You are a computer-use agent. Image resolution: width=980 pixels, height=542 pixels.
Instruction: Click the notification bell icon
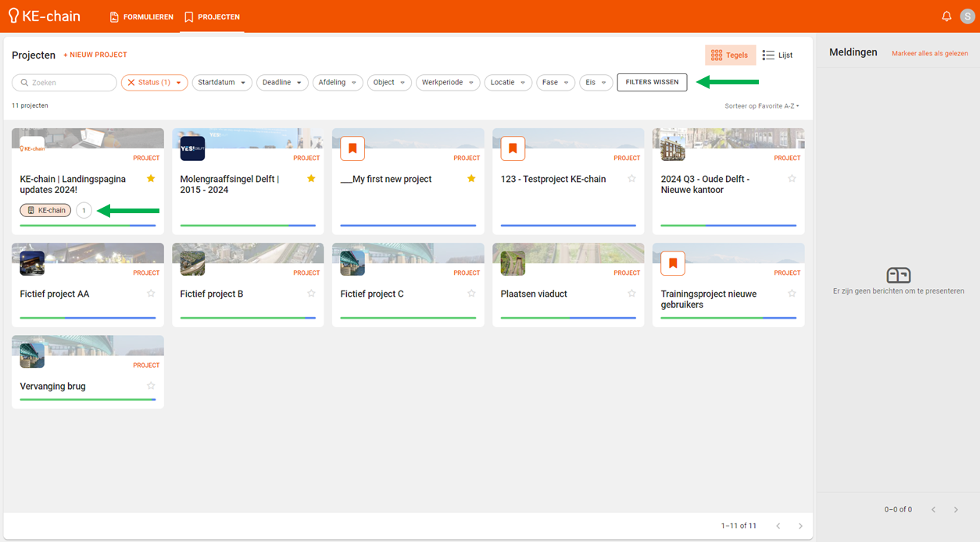[x=946, y=16]
